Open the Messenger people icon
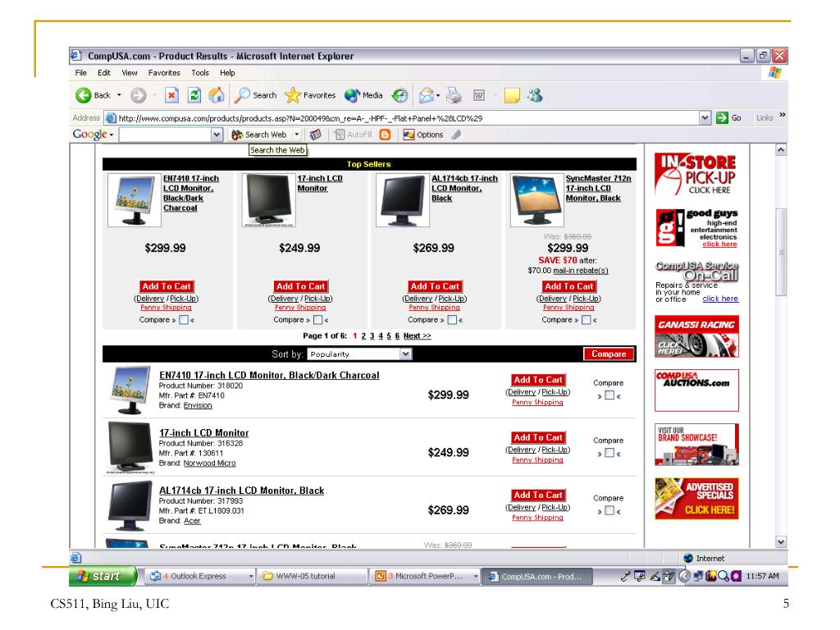 click(x=535, y=95)
